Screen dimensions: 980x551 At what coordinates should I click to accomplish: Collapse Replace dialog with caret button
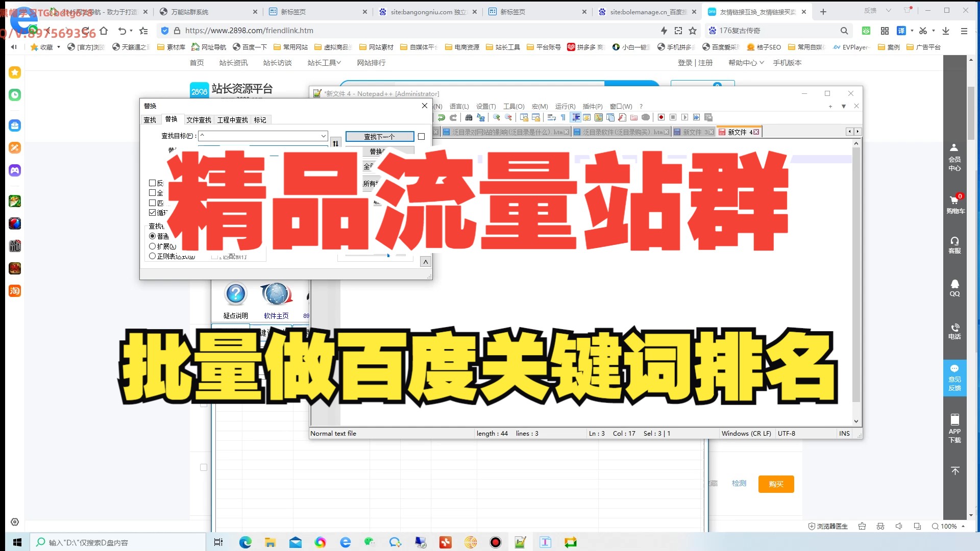425,262
